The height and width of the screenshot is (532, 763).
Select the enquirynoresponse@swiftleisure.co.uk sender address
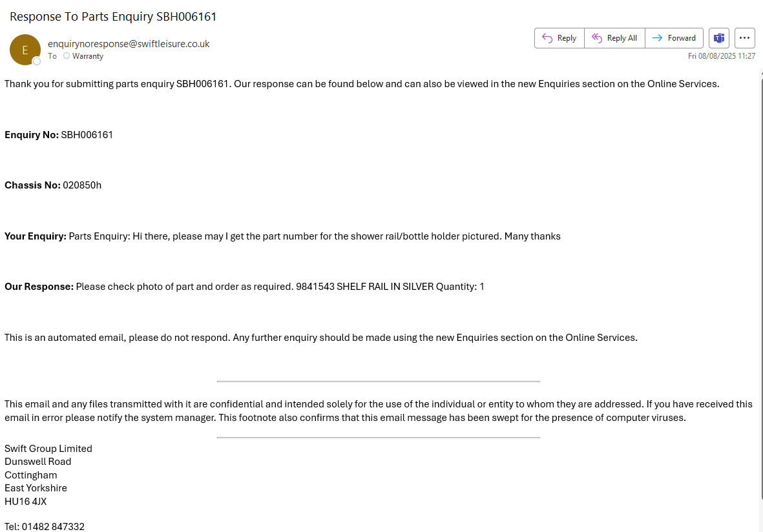pyautogui.click(x=129, y=44)
